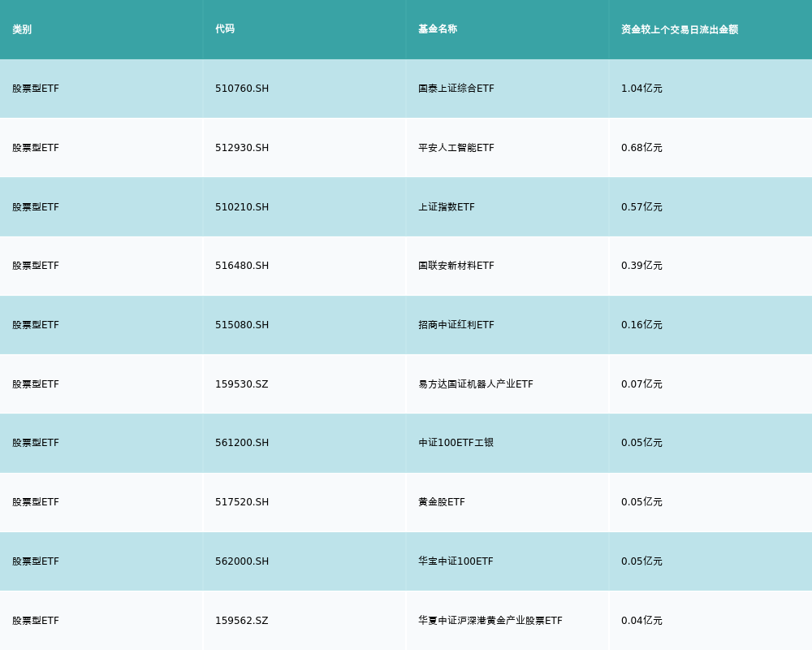Click the 代码 column header

click(x=225, y=29)
